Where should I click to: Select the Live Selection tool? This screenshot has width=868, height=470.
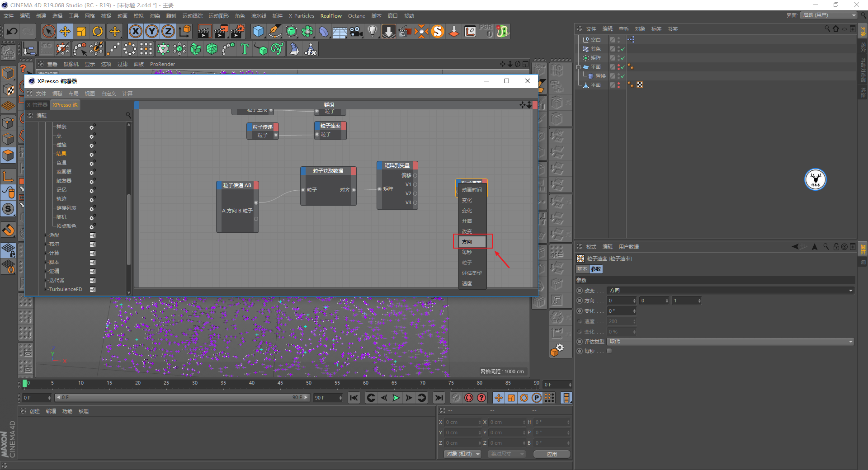tap(48, 31)
